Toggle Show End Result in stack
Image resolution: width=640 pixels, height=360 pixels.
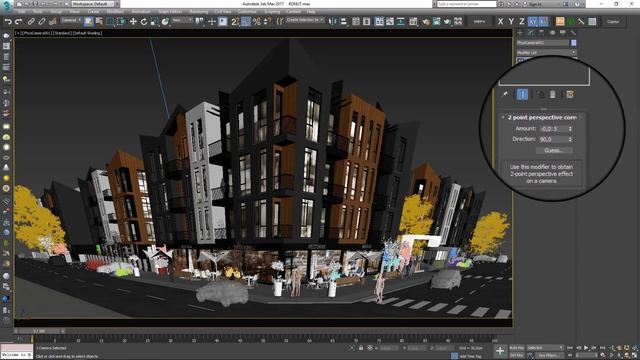522,94
